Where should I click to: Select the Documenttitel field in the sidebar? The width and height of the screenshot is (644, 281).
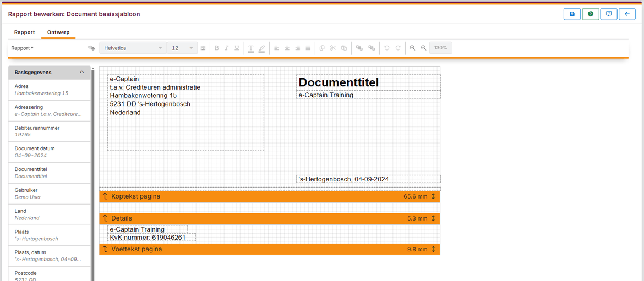(x=50, y=173)
